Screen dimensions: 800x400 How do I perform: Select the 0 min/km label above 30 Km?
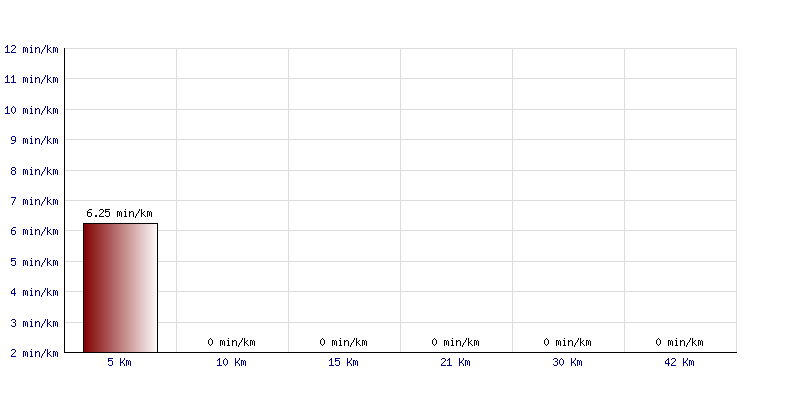pos(567,342)
